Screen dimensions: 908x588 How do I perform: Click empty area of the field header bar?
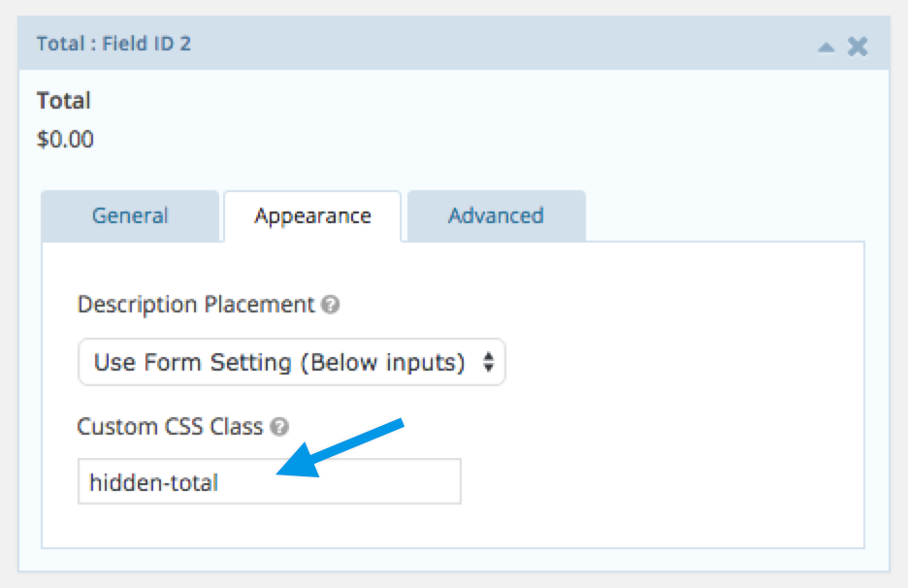485,44
